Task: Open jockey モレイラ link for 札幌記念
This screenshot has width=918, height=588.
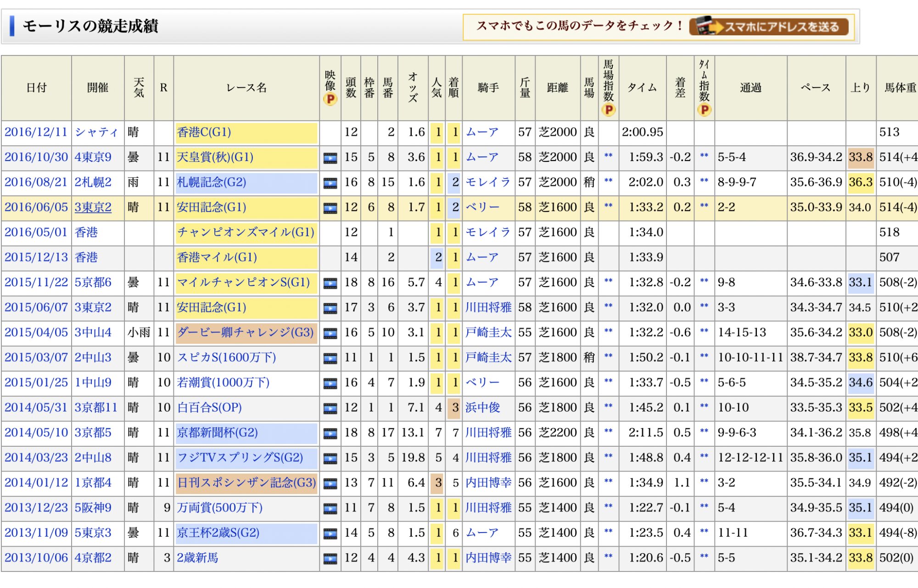Action: coord(488,183)
